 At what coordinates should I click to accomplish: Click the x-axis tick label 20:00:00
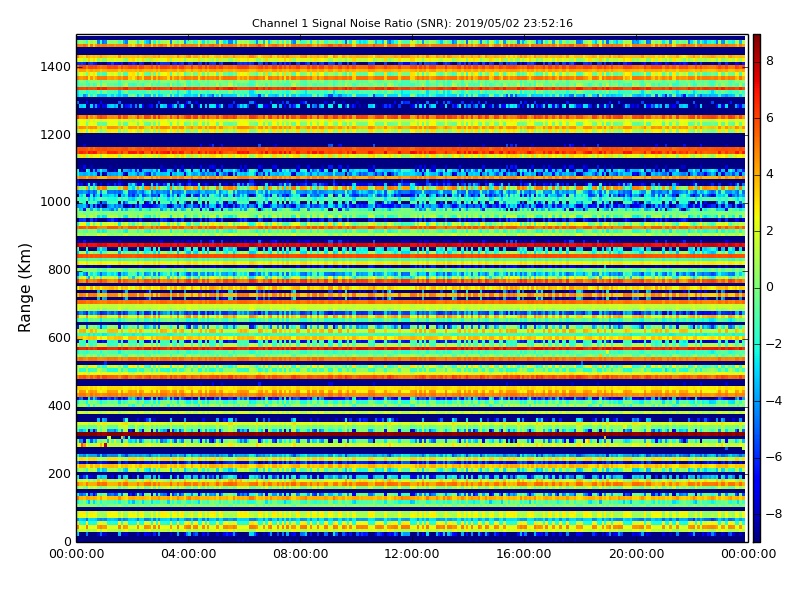click(x=636, y=554)
